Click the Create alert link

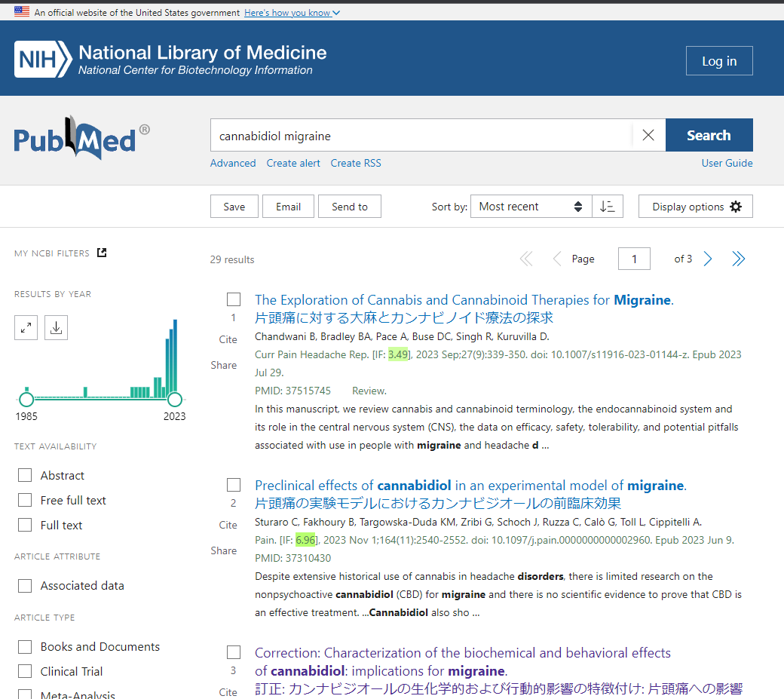click(293, 163)
